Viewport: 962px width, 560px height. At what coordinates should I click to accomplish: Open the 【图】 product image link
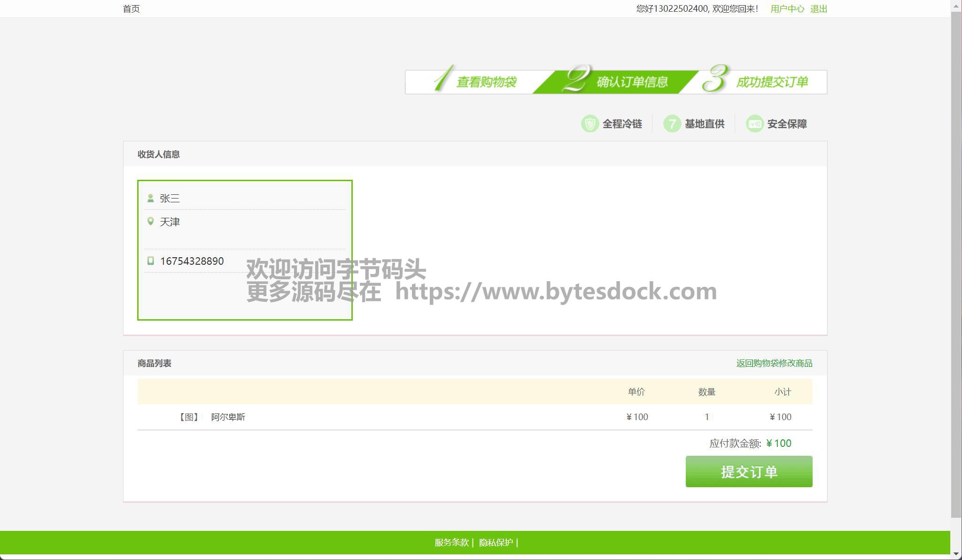[189, 417]
